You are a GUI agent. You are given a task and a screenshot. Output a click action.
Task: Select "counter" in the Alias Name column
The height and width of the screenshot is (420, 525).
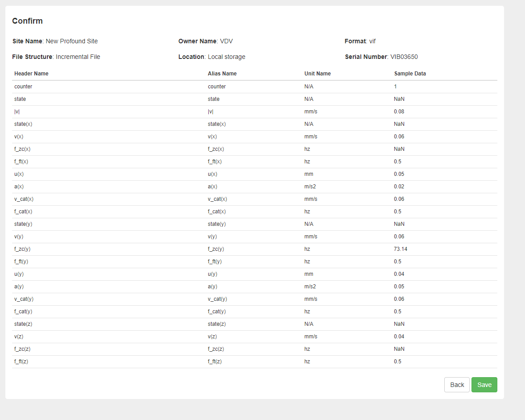217,87
